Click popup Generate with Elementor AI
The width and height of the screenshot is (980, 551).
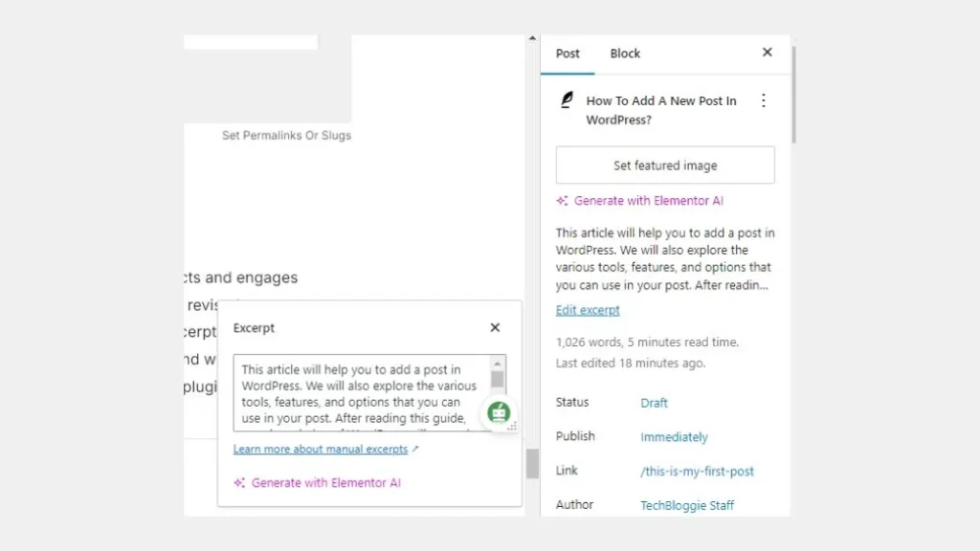point(325,483)
